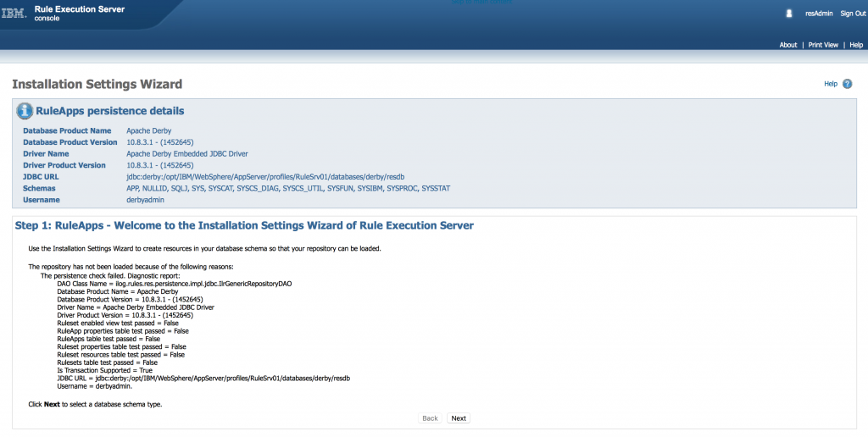Click the Username label in details panel
Screen dimensions: 868x437
pyautogui.click(x=41, y=200)
